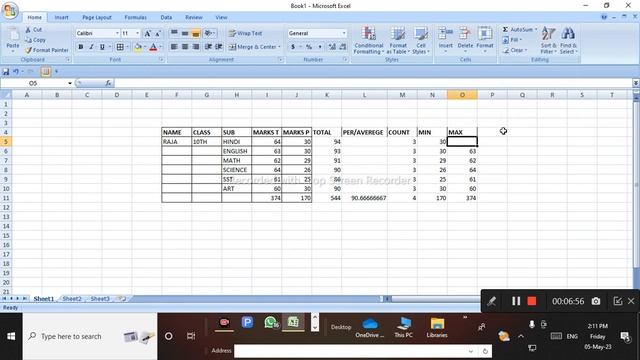Image resolution: width=640 pixels, height=360 pixels.
Task: Click the recorder pen annotation icon
Action: pyautogui.click(x=491, y=301)
